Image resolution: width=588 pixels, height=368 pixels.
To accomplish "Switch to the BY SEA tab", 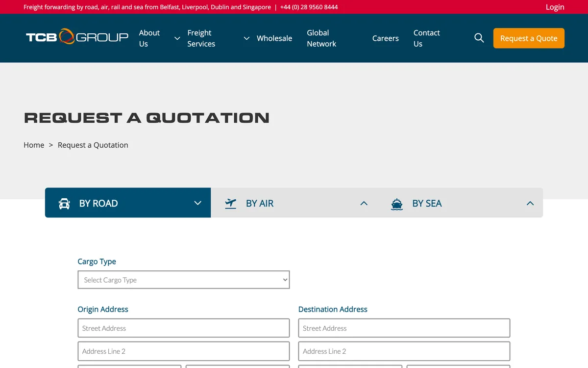I will (460, 203).
